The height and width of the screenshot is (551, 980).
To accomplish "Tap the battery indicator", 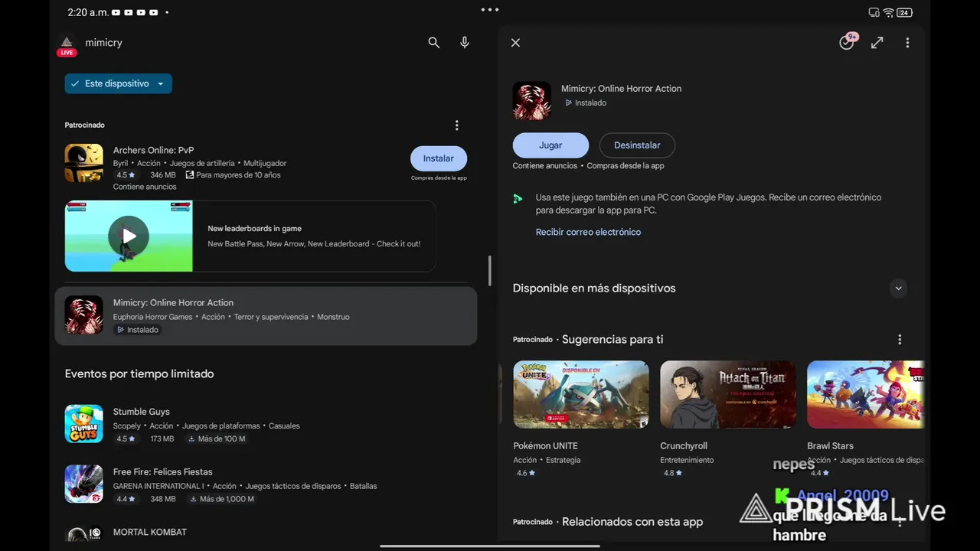I will click(x=904, y=12).
